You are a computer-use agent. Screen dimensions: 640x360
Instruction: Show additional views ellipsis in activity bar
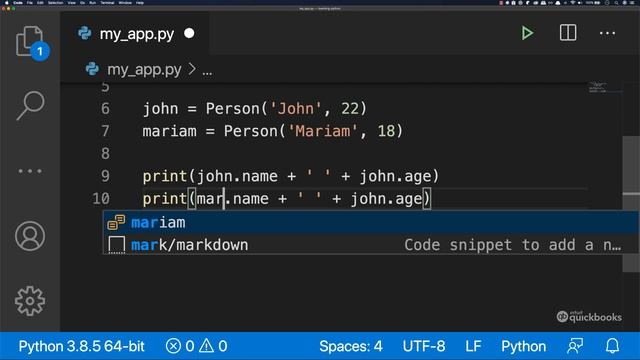[x=30, y=171]
